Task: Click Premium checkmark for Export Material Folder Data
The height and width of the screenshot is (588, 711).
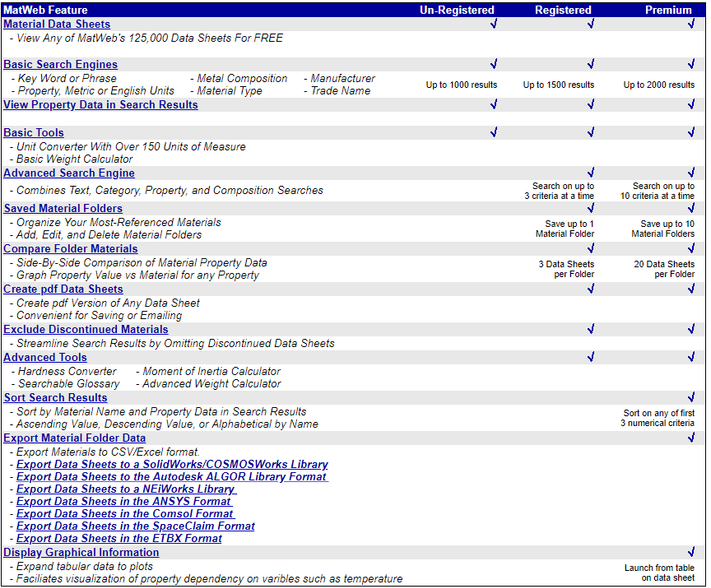Action: pos(691,438)
